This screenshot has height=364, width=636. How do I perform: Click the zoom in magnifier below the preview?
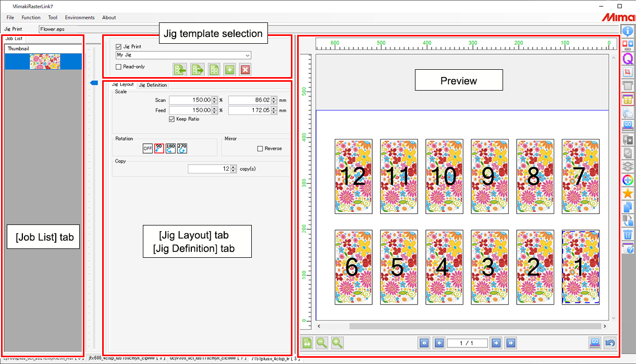[336, 343]
